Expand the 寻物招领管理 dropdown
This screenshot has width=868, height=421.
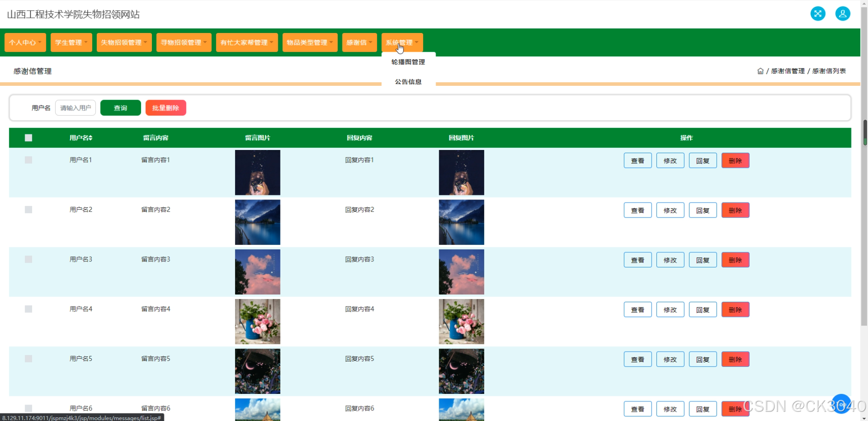click(184, 43)
